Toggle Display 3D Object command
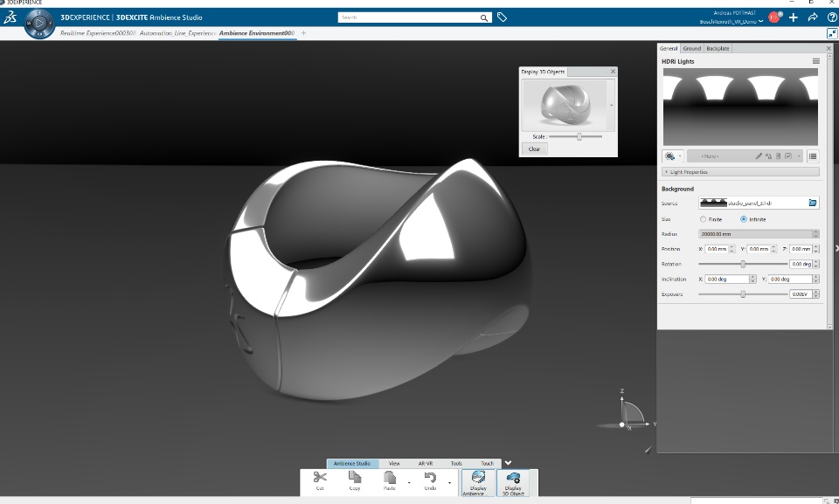839x504 pixels. (513, 482)
